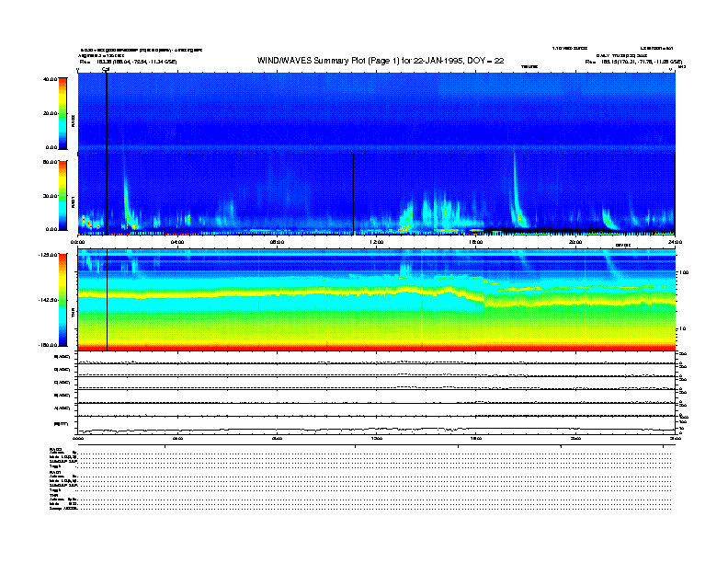Click the 40.00 label on RAD2 scale
The width and height of the screenshot is (728, 563).
[51, 79]
